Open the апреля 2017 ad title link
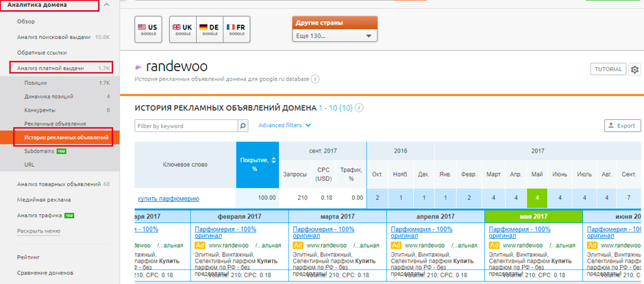This screenshot has width=644, height=284. click(x=422, y=233)
